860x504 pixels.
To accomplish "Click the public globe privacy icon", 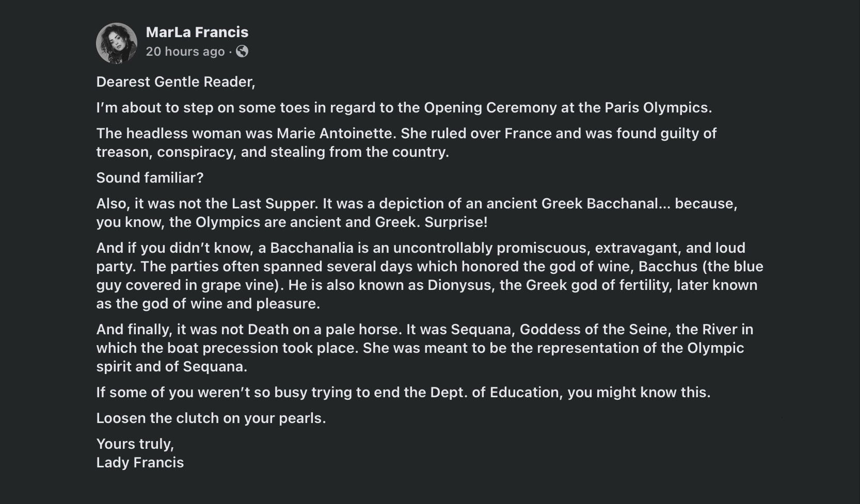I will tap(242, 51).
